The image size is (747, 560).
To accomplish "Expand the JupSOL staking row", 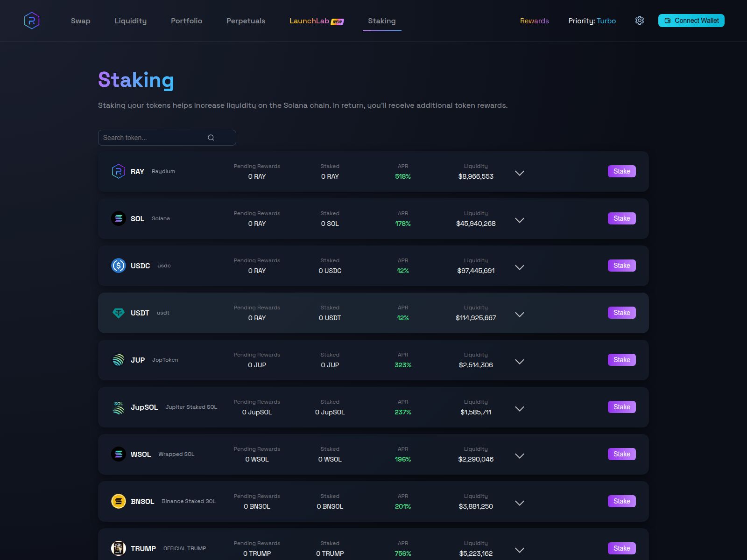I will pyautogui.click(x=520, y=409).
